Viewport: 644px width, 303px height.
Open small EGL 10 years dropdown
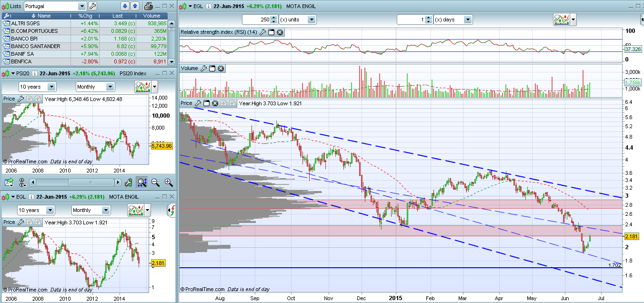(51, 210)
